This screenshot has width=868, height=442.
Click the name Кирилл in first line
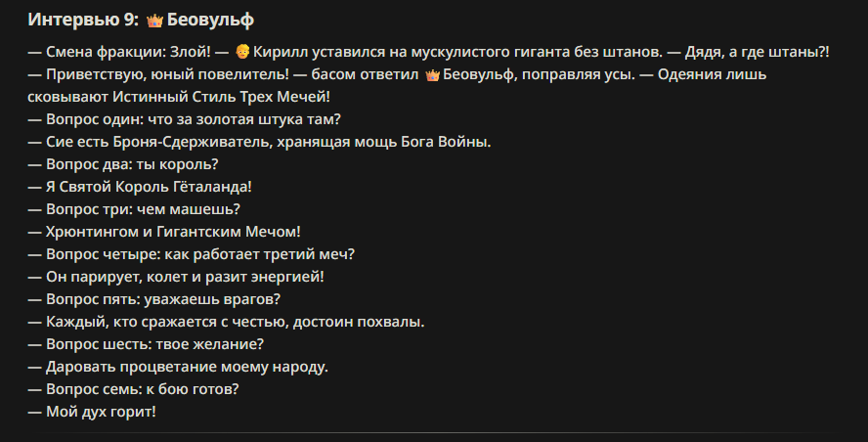tap(277, 52)
